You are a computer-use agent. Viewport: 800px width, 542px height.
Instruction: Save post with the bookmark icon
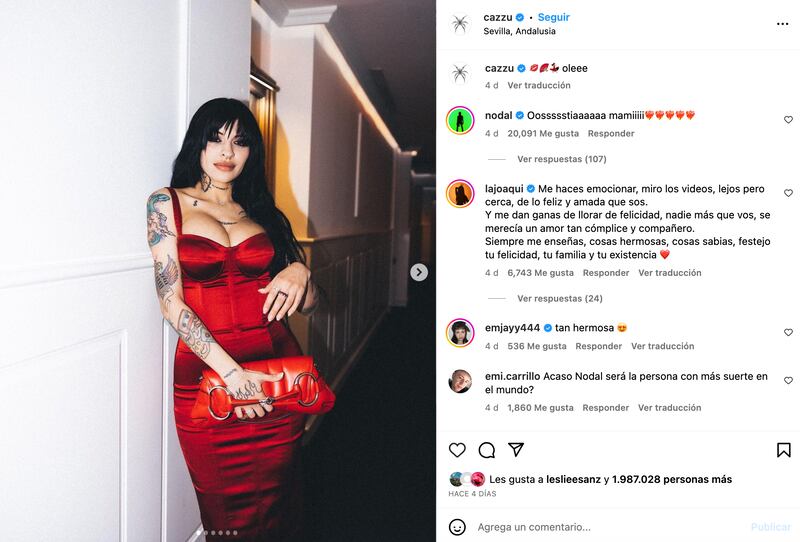pyautogui.click(x=784, y=450)
